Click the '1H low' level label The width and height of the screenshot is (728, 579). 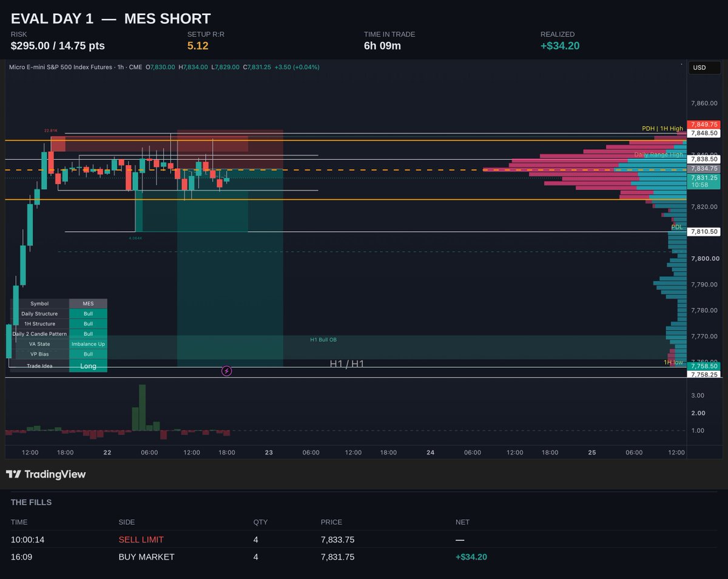coord(673,362)
